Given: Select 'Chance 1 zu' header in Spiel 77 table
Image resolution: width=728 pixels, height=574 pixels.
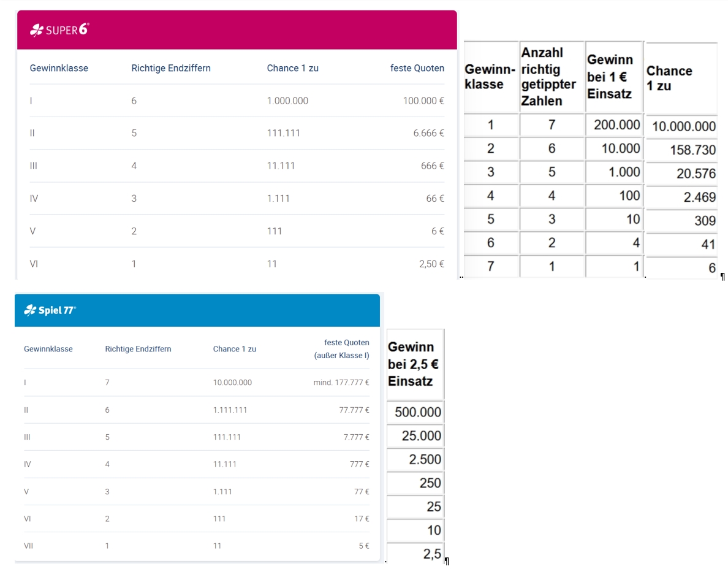Looking at the screenshot, I should click(x=235, y=349).
